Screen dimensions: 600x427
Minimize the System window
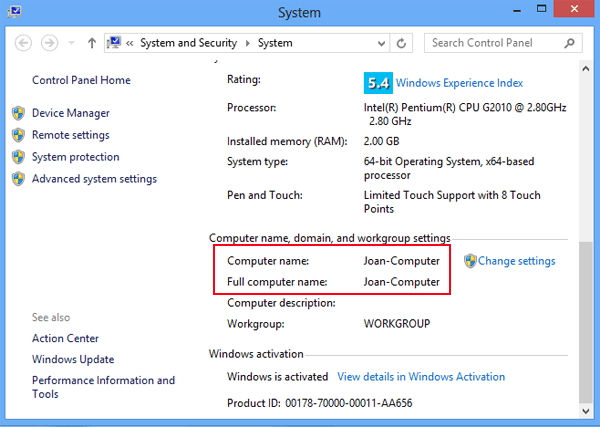[517, 9]
